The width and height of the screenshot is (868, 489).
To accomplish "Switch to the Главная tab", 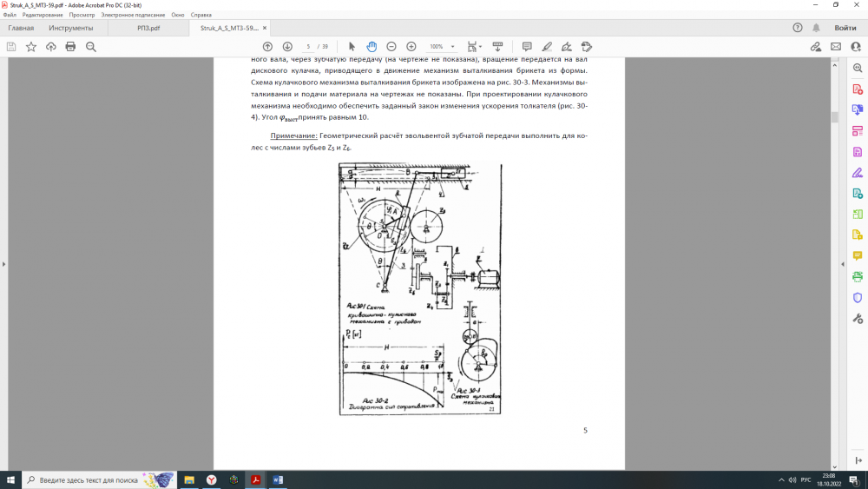I will click(21, 28).
